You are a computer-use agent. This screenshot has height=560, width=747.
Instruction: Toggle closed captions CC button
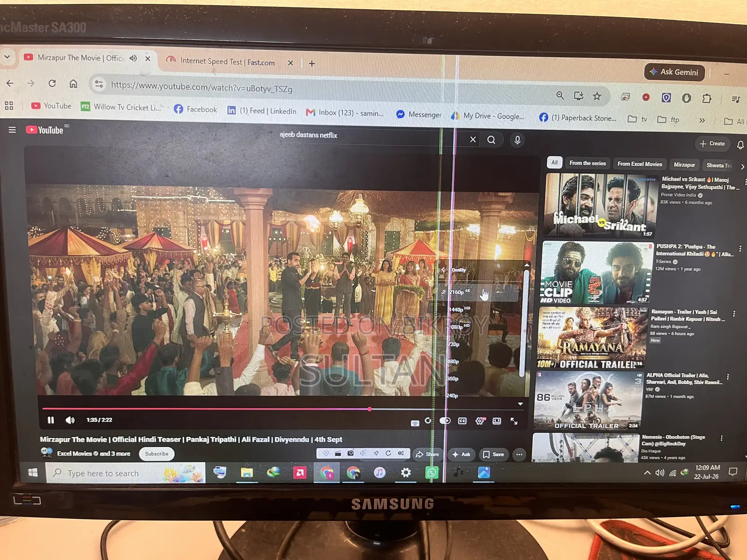pos(462,421)
